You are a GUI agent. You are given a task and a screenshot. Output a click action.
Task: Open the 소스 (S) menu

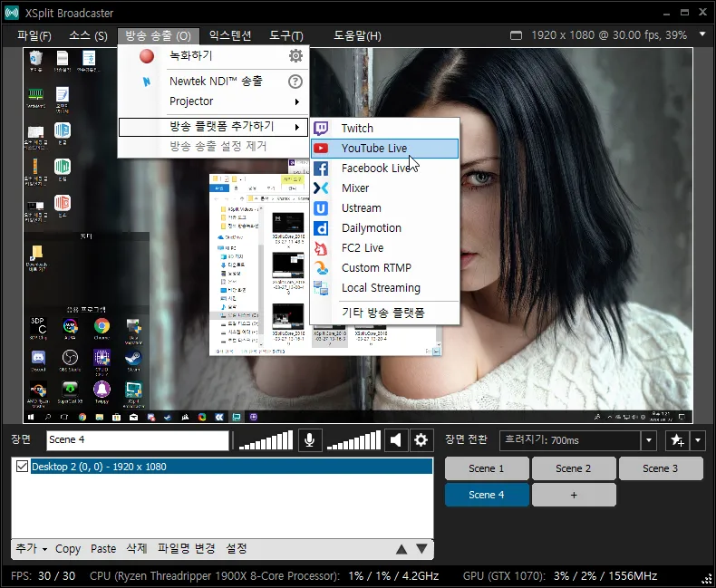pos(88,35)
